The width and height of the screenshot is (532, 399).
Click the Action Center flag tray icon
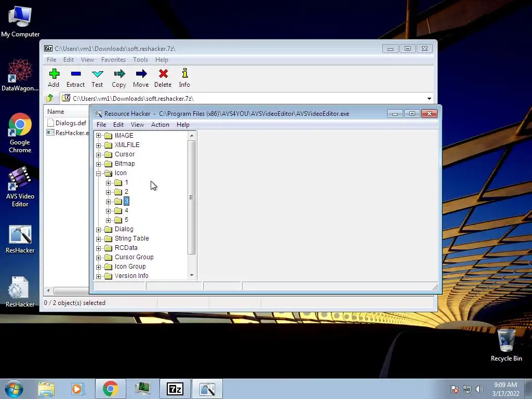point(455,389)
